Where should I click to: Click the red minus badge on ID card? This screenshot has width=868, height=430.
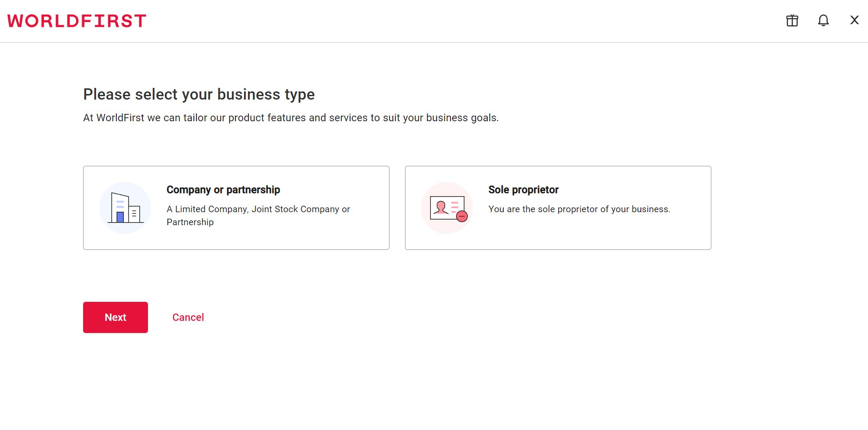tap(462, 216)
